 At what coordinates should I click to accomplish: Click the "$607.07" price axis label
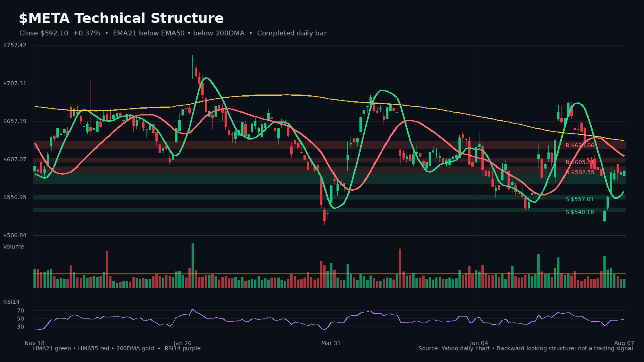[15, 159]
